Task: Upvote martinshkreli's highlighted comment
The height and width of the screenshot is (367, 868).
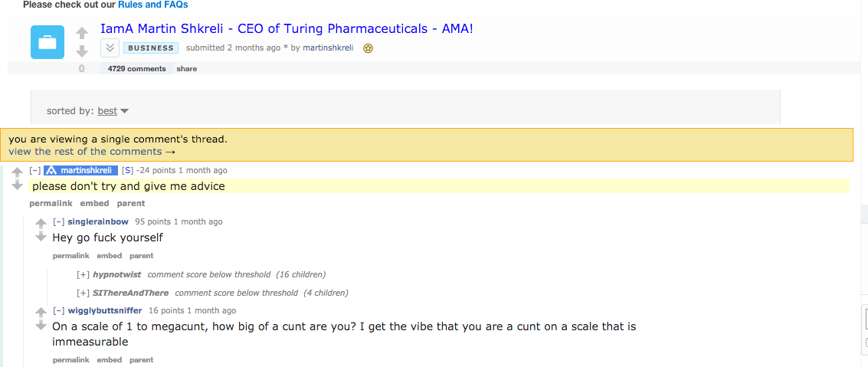Action: [18, 173]
